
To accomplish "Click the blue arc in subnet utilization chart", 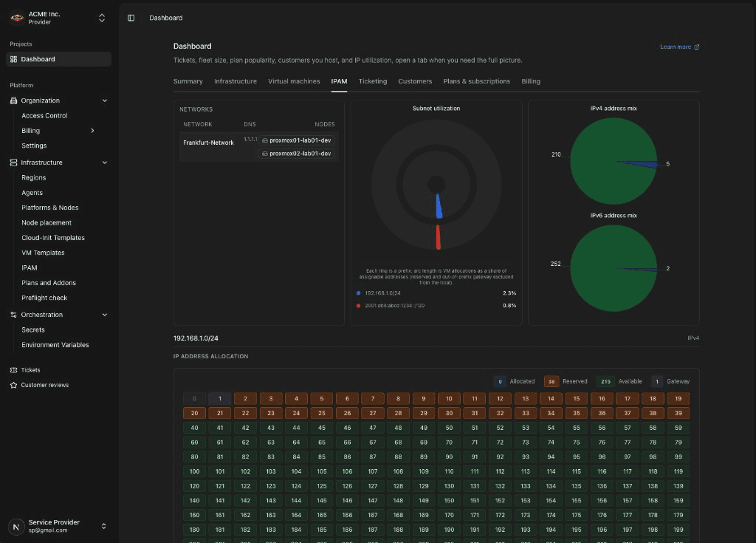I will (439, 206).
